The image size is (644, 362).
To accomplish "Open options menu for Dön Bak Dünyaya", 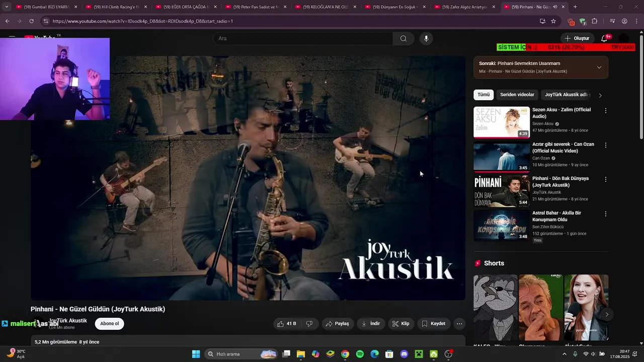I will coord(606,179).
